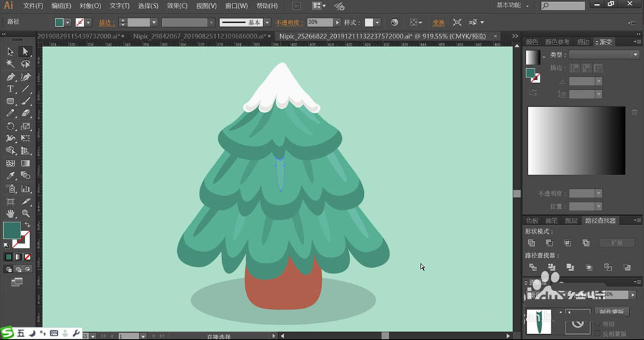The width and height of the screenshot is (644, 340).
Task: Select the Pen tool
Action: click(x=11, y=77)
